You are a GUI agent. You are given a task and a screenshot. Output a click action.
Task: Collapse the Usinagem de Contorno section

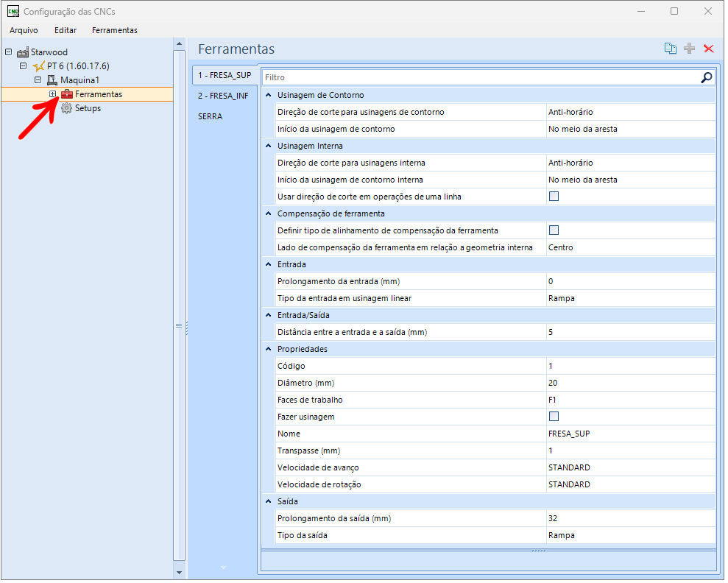[269, 95]
